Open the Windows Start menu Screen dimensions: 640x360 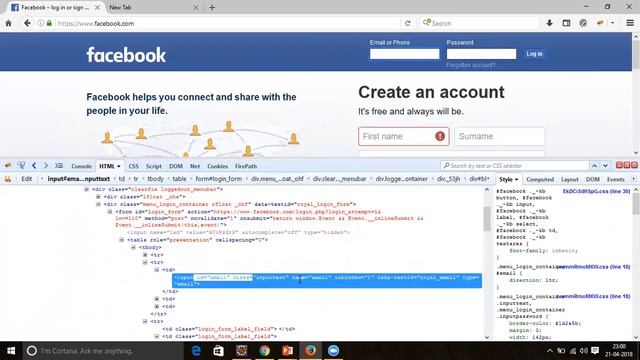[11, 351]
